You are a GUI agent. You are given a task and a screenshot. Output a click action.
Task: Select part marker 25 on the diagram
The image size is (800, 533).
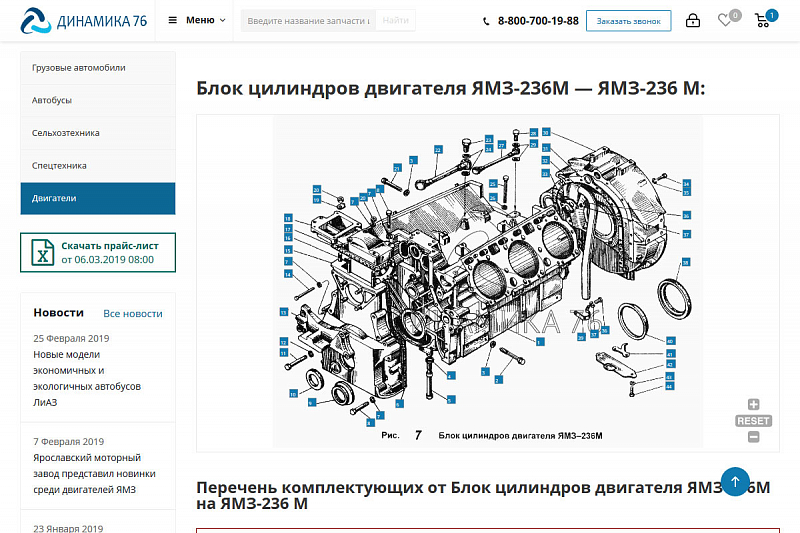pyautogui.click(x=493, y=183)
